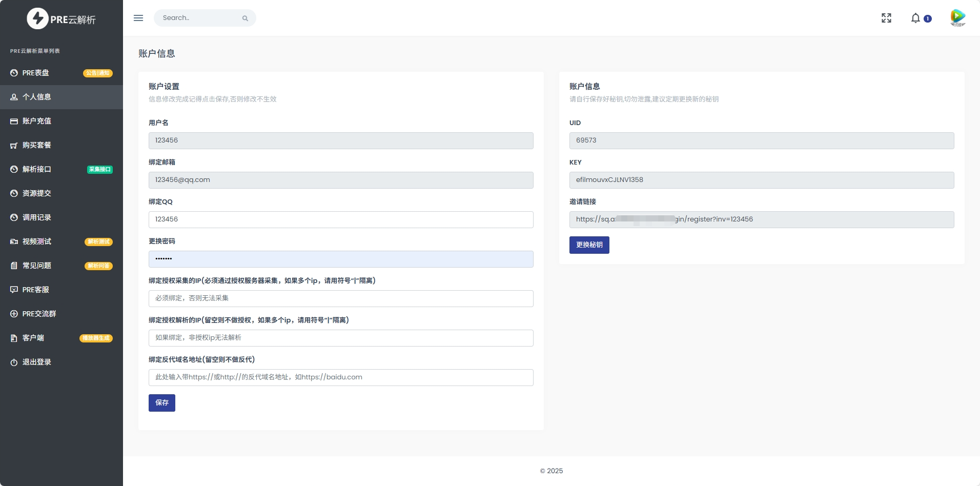
Task: Toggle the hamburger sidebar menu icon
Action: point(138,18)
